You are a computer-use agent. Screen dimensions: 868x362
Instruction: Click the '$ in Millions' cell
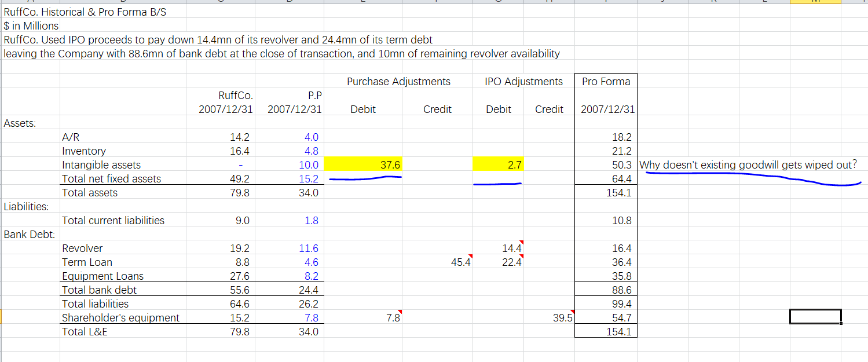[x=31, y=25]
